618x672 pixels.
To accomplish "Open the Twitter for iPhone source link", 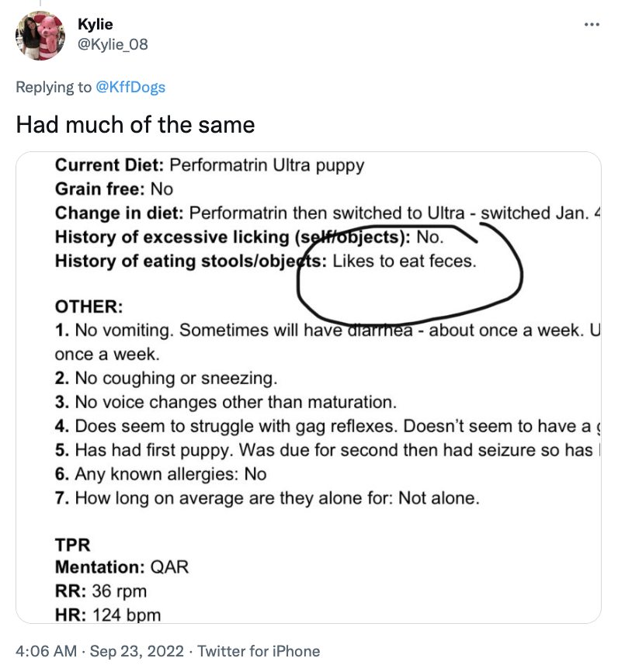I will [x=259, y=651].
